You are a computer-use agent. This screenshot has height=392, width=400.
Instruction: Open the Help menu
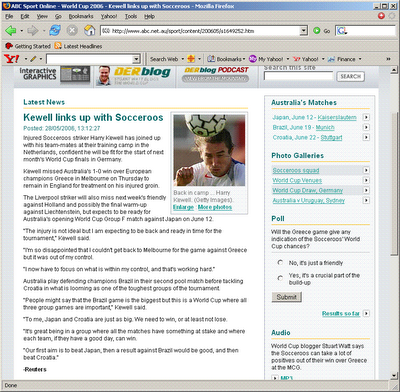[149, 16]
